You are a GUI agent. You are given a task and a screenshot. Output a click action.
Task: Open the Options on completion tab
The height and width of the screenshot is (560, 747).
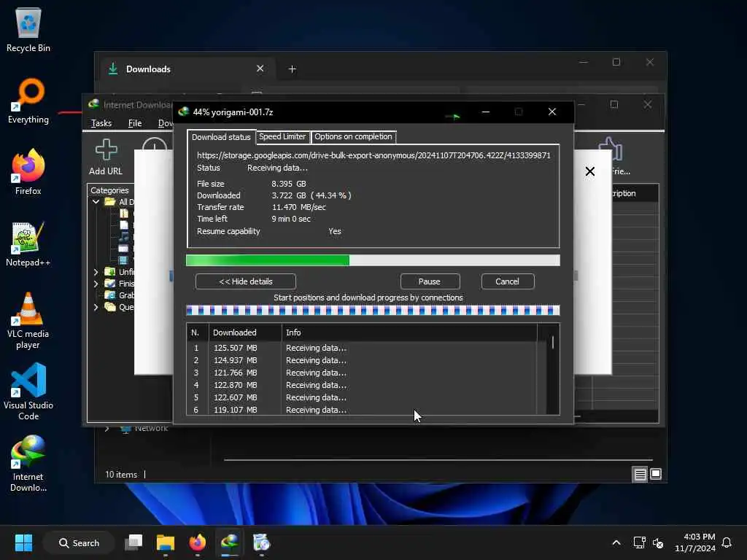[353, 136]
